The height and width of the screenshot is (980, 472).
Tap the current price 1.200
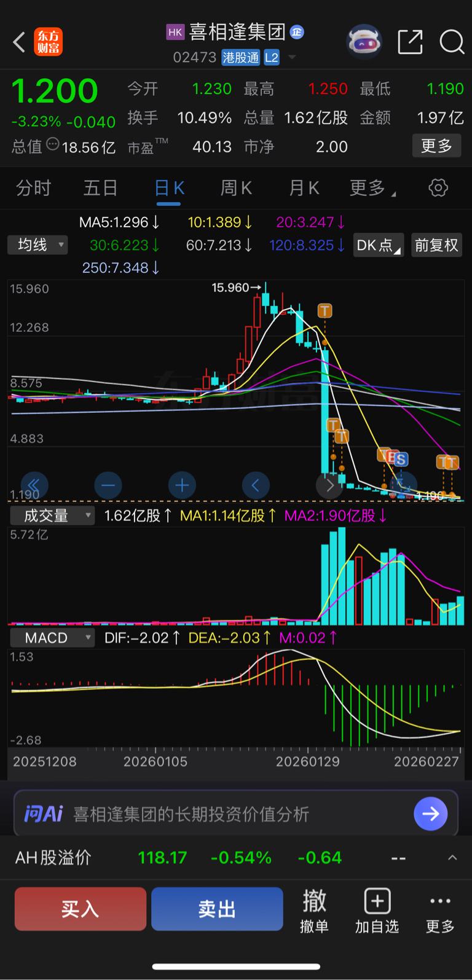point(55,91)
